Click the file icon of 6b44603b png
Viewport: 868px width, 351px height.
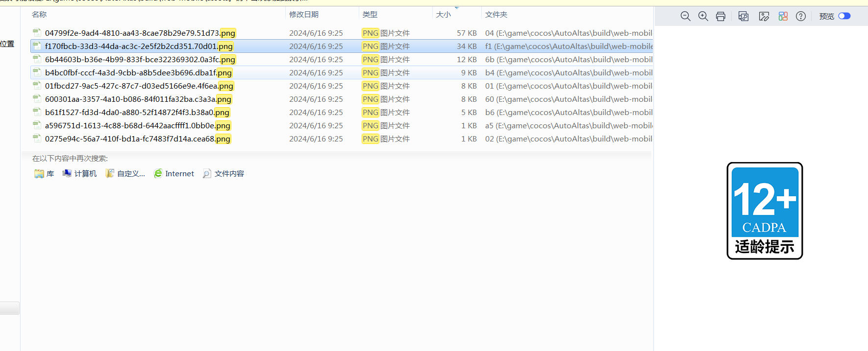(37, 59)
